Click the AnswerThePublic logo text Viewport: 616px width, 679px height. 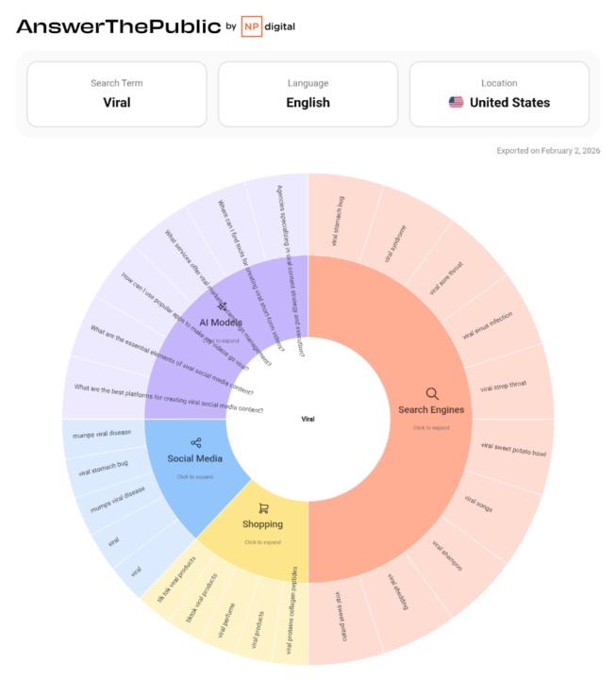(x=118, y=26)
